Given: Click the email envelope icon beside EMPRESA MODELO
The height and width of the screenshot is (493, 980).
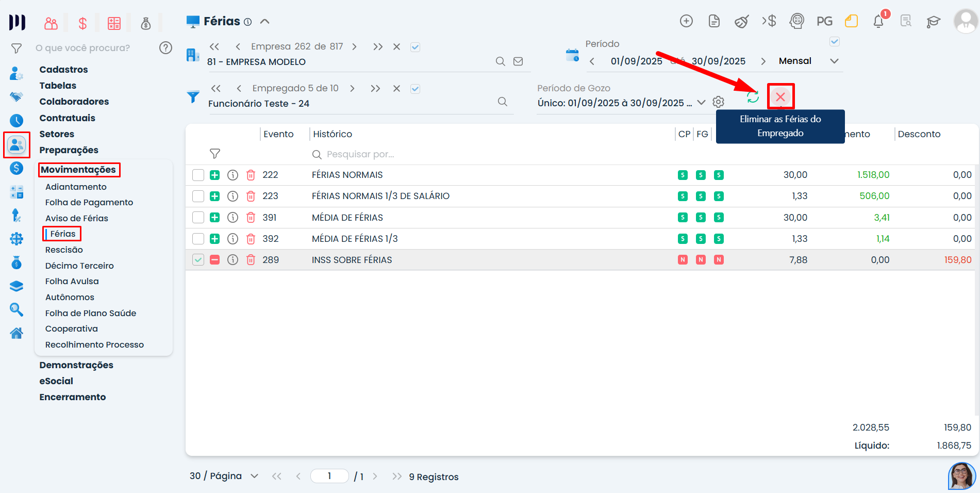Looking at the screenshot, I should point(518,61).
